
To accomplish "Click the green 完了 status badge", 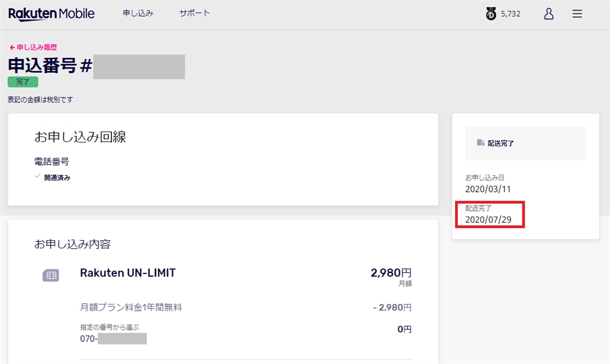I will pyautogui.click(x=23, y=82).
